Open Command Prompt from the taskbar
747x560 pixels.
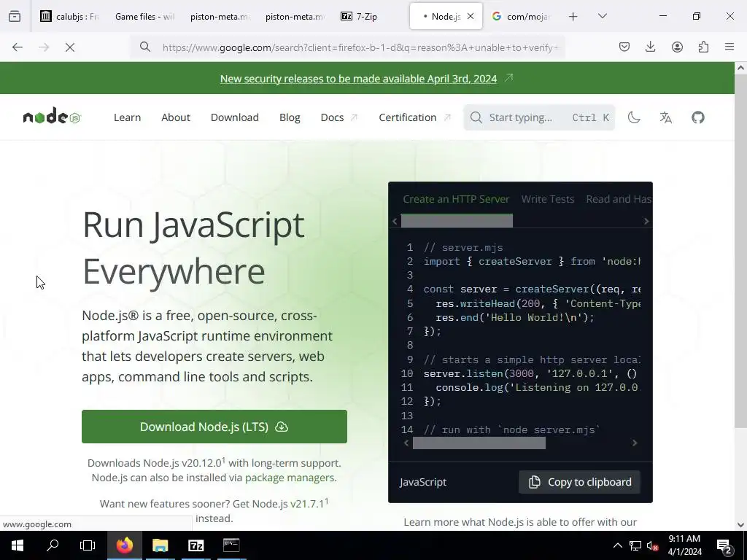point(231,545)
